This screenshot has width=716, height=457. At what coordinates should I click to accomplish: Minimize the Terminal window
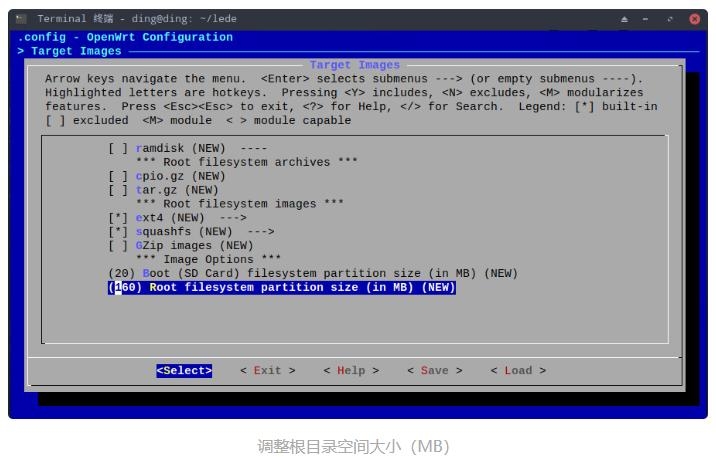click(x=645, y=19)
